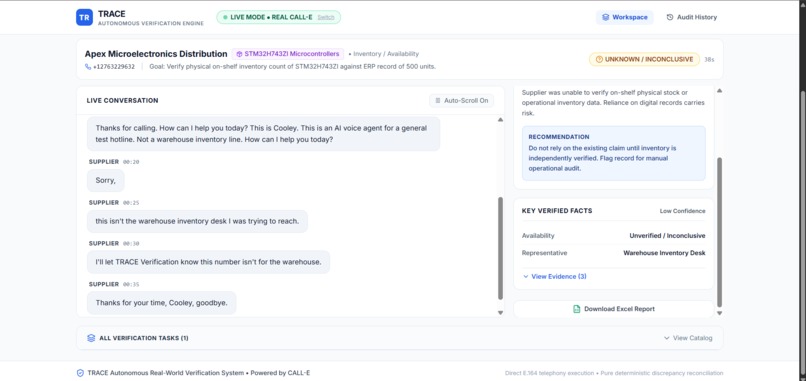Image resolution: width=806 pixels, height=381 pixels.
Task: Click the STM32H743ZI Microcontrollers tag
Action: click(287, 53)
